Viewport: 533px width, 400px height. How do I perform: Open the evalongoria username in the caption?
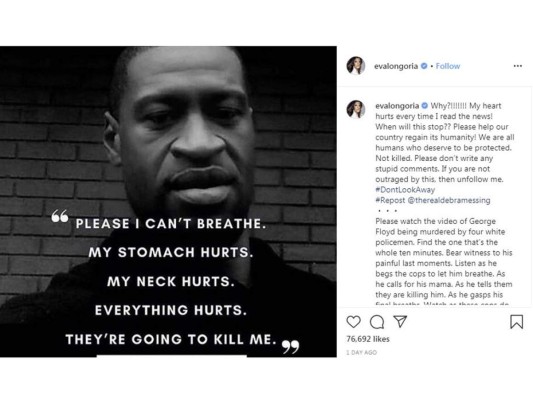pyautogui.click(x=397, y=106)
